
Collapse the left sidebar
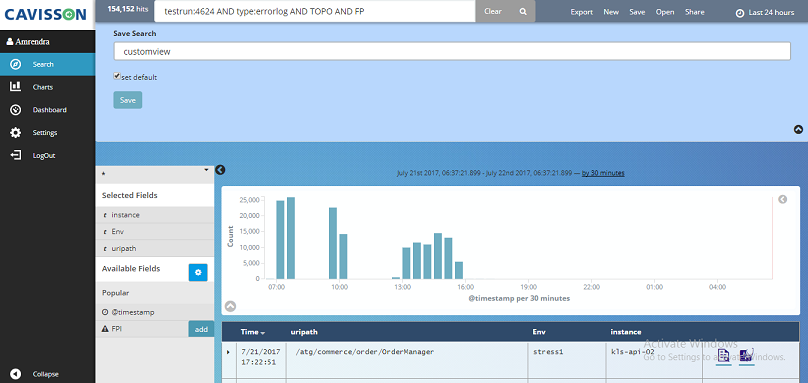click(x=44, y=374)
